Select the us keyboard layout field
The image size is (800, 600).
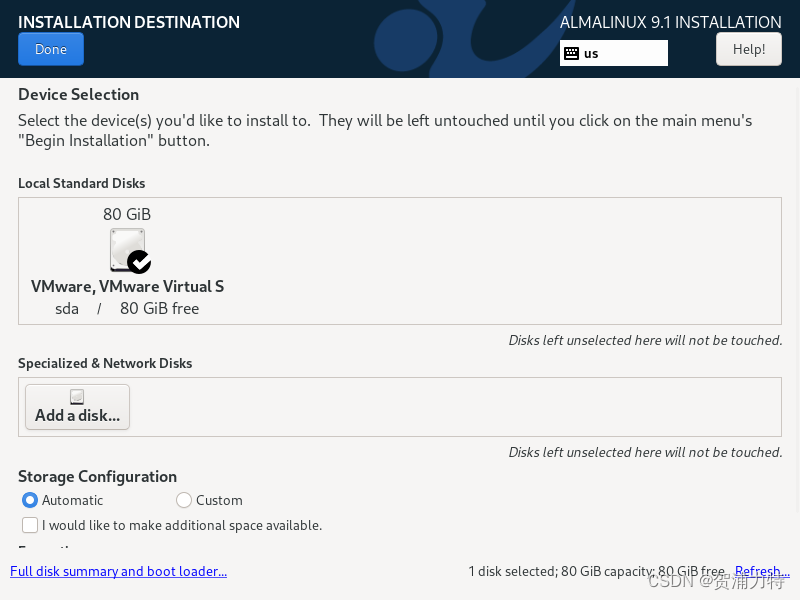[x=613, y=53]
